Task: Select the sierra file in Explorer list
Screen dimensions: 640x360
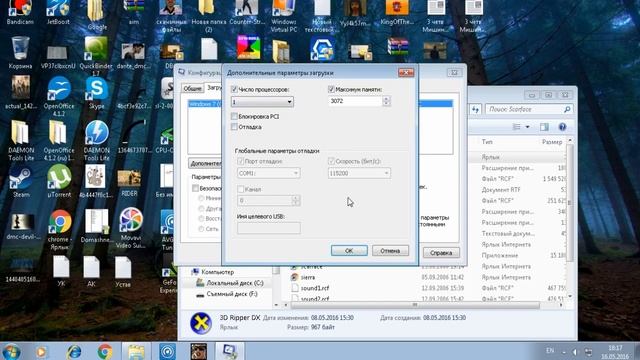Action: (x=308, y=277)
